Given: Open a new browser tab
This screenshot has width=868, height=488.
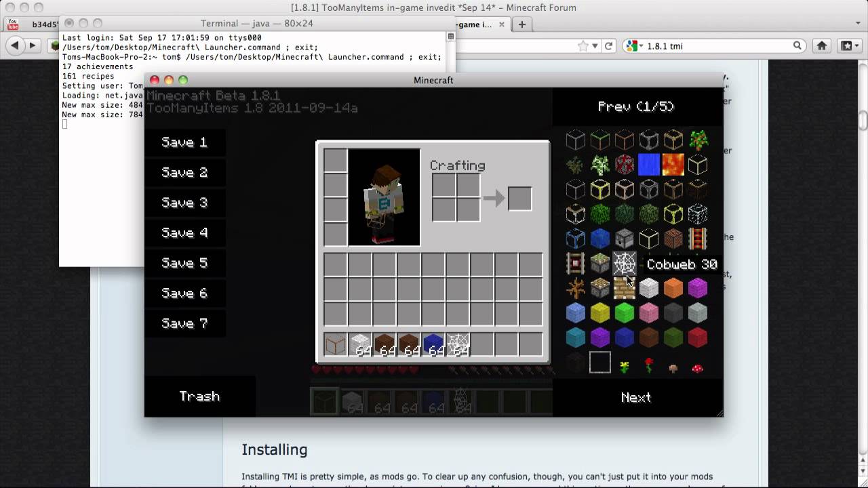Looking at the screenshot, I should [521, 24].
